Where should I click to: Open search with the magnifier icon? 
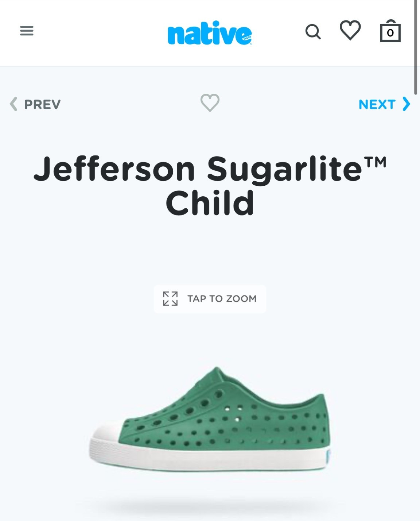(313, 32)
